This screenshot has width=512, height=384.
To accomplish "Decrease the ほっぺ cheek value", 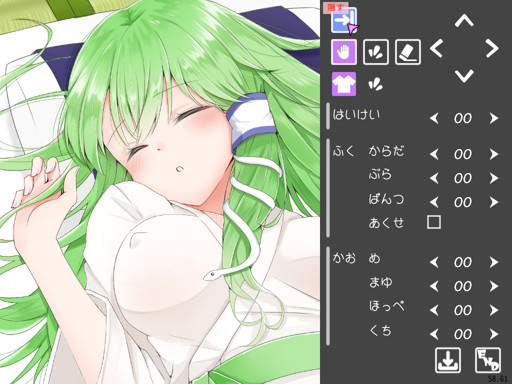I will click(x=434, y=310).
